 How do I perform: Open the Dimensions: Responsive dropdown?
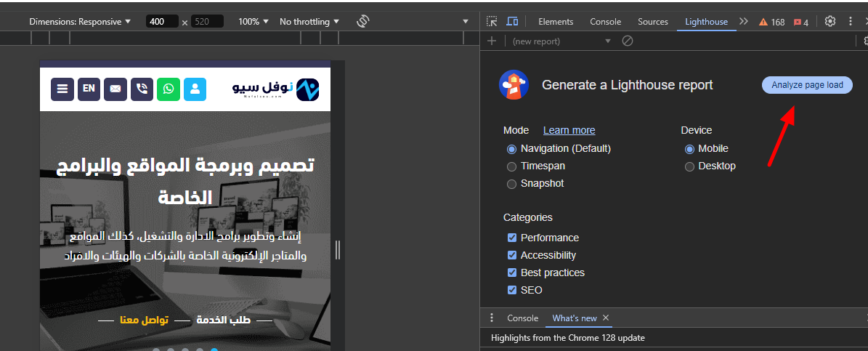(x=80, y=22)
